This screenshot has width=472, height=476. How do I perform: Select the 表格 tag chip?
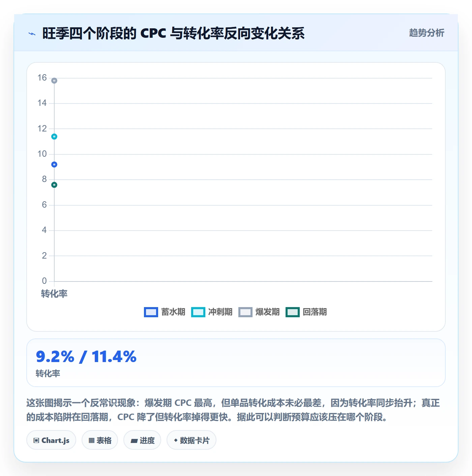click(100, 440)
